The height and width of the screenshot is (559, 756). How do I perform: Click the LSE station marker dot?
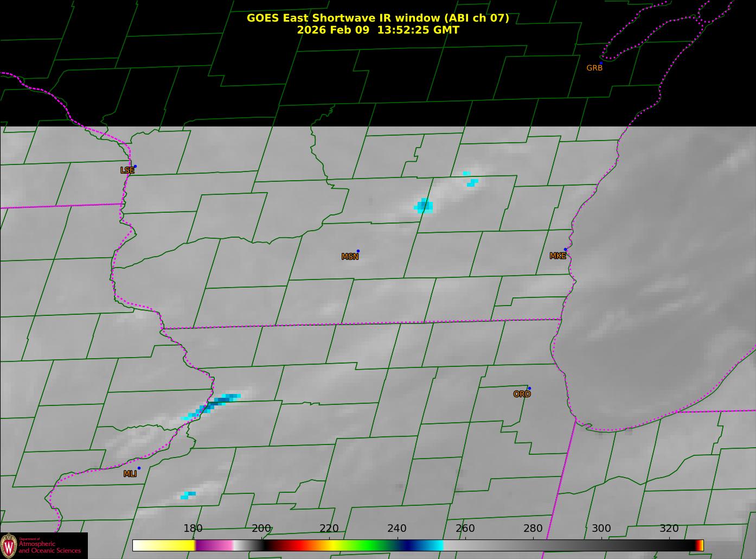point(135,166)
